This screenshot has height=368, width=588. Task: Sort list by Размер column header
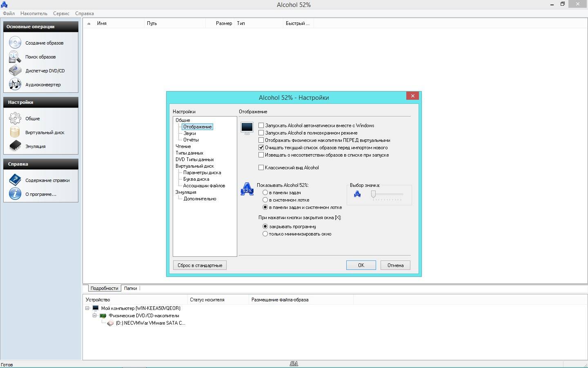pos(220,23)
